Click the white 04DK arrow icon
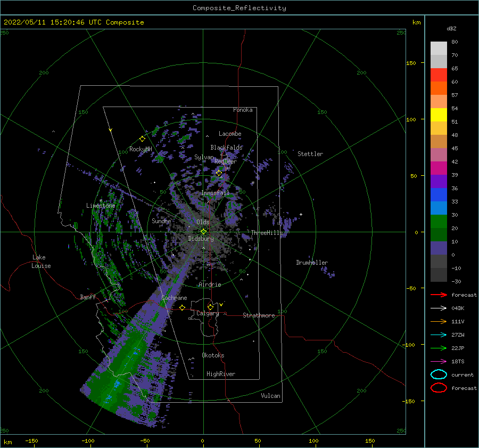This screenshot has width=479, height=448. tap(439, 308)
